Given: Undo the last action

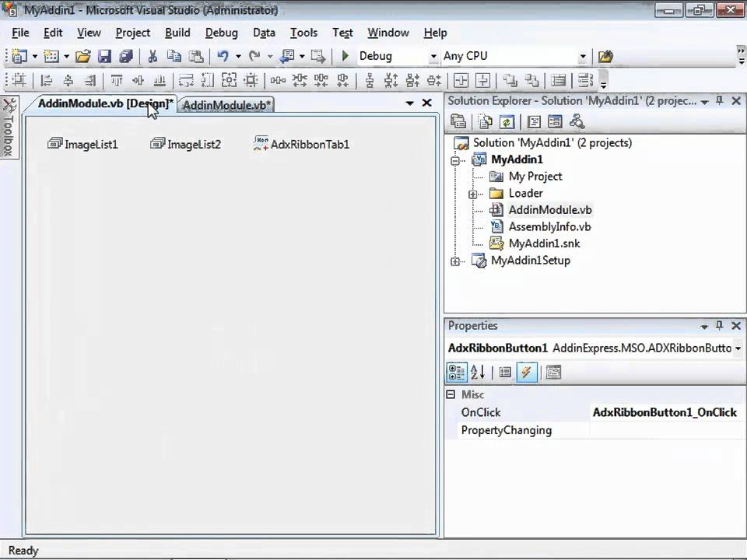Looking at the screenshot, I should (223, 56).
